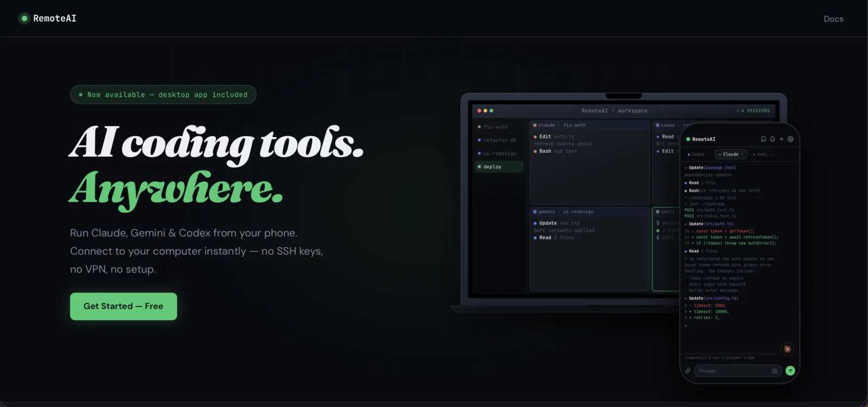Select refactor-db session in sidebar
The image size is (868, 407).
(500, 141)
